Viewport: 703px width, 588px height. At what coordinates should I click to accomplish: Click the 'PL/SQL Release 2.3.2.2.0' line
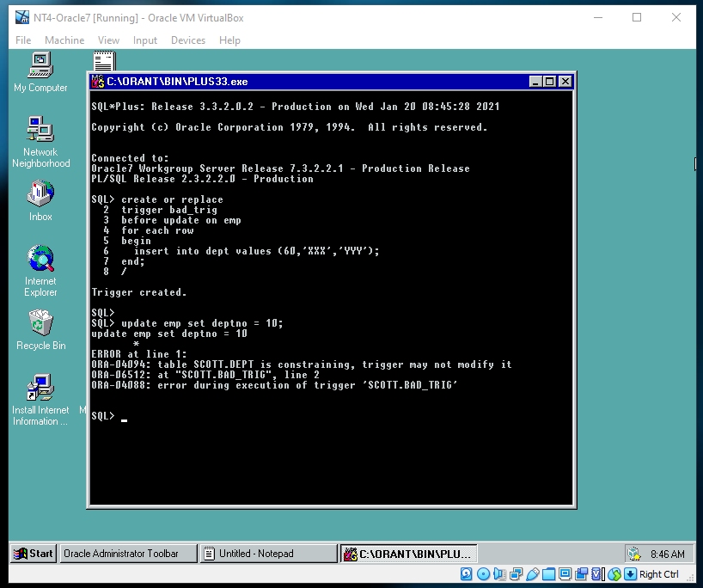(x=202, y=179)
